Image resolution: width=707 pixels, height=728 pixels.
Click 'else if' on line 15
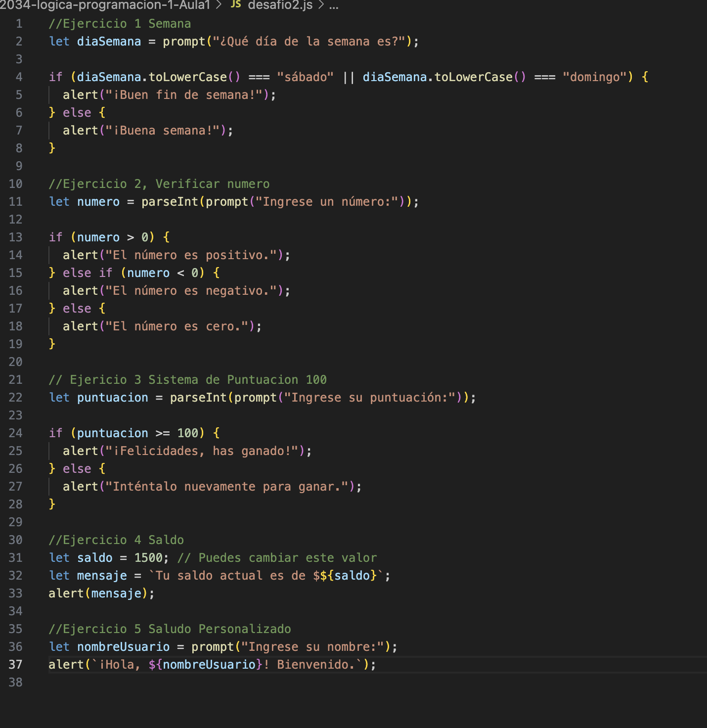pos(88,273)
